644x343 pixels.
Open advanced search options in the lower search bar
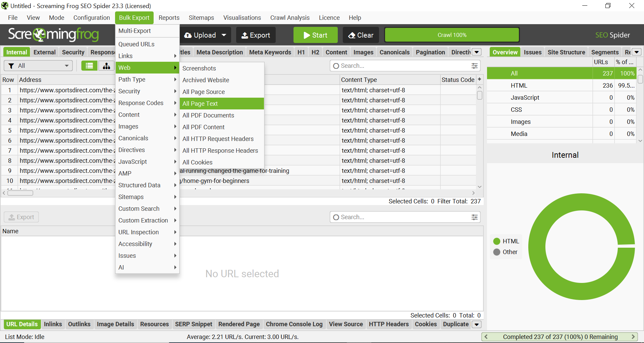click(x=474, y=217)
